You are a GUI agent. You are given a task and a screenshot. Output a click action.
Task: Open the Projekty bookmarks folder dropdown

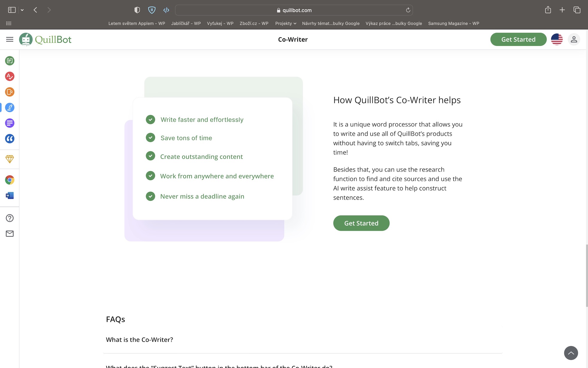coord(286,23)
